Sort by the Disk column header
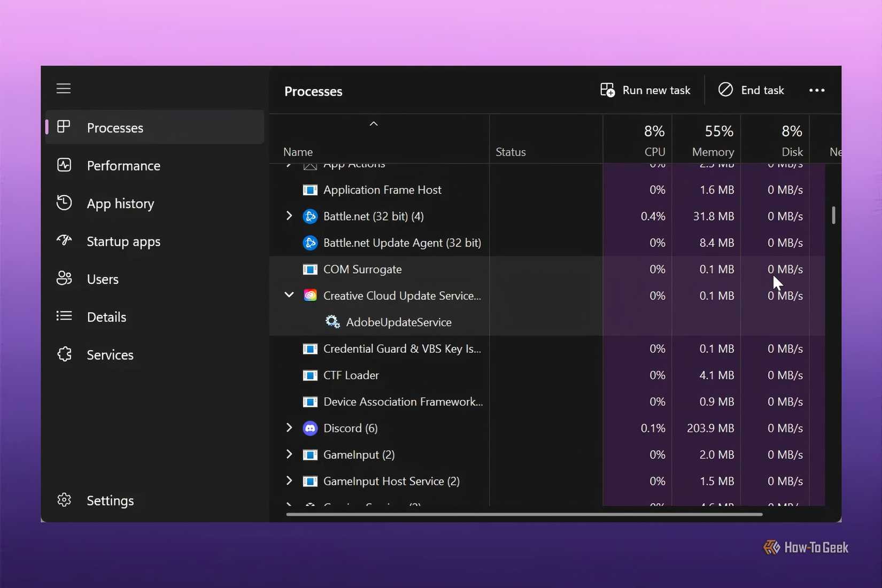This screenshot has width=882, height=588. click(775, 139)
